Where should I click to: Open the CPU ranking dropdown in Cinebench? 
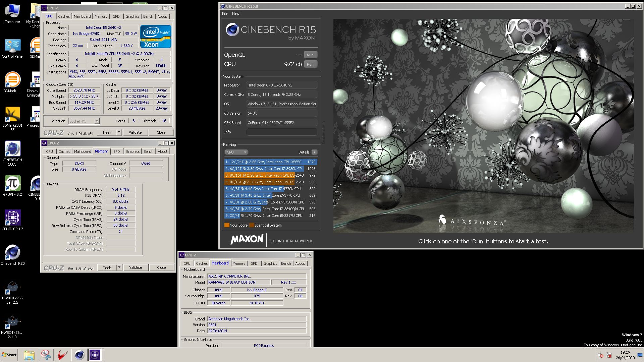pos(236,152)
